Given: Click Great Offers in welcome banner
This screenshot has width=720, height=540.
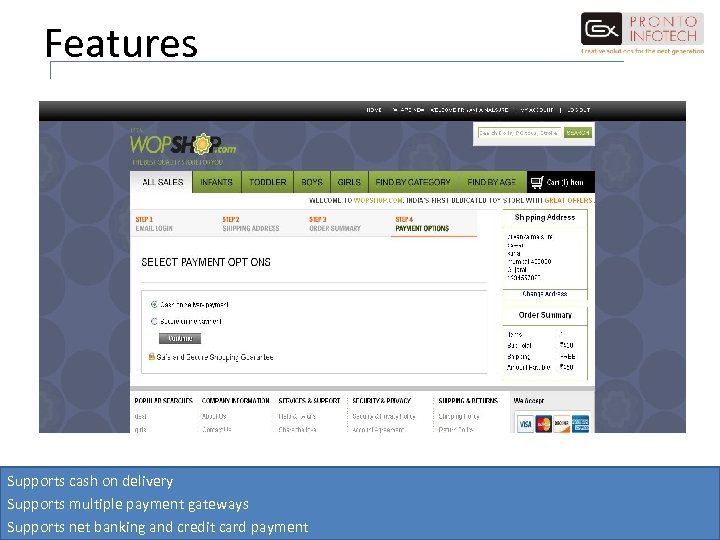Looking at the screenshot, I should click(x=568, y=200).
